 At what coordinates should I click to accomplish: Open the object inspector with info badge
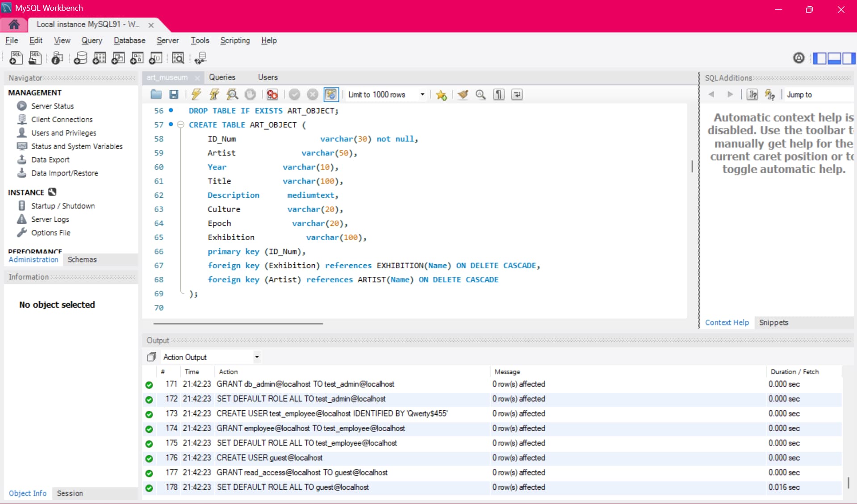[x=57, y=58]
